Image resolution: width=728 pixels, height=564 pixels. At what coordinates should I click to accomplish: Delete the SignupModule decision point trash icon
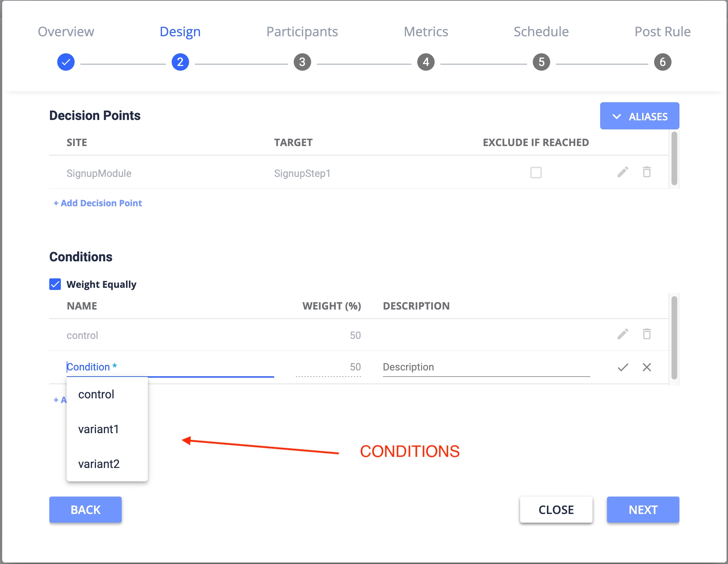(x=647, y=172)
